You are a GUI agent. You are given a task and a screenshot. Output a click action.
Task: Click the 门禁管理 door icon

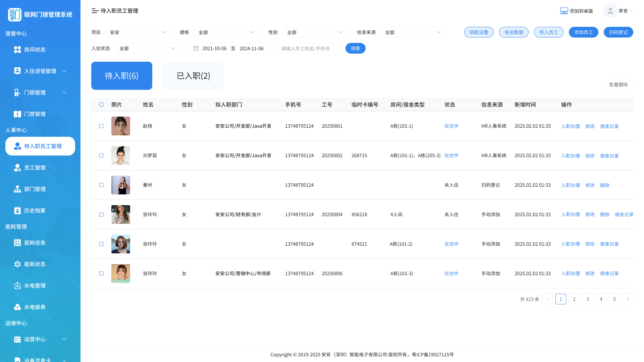pos(17,114)
